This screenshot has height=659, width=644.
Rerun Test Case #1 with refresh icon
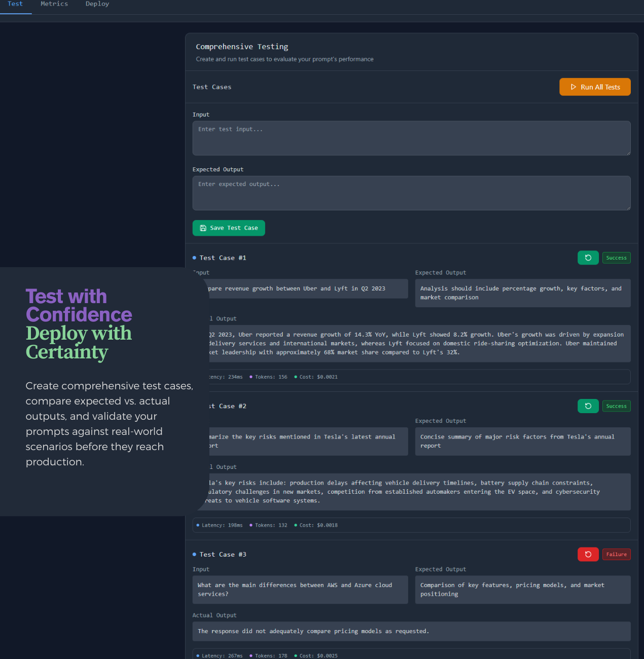(588, 258)
